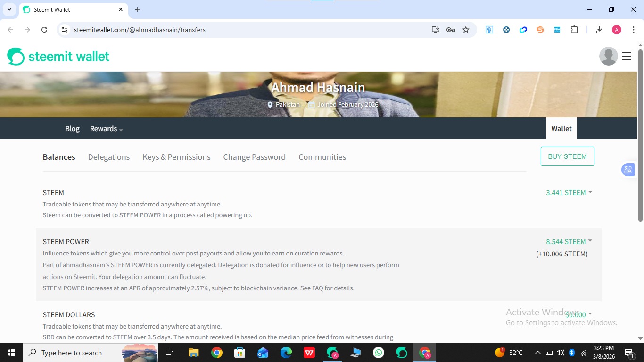Open the Chrome three-dot menu
This screenshot has height=362, width=644.
[633, 30]
